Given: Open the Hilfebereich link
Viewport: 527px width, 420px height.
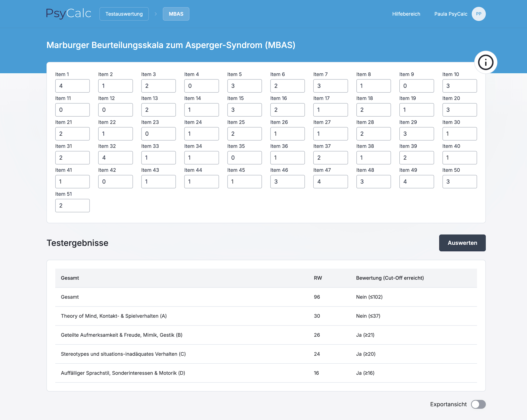Looking at the screenshot, I should (406, 14).
